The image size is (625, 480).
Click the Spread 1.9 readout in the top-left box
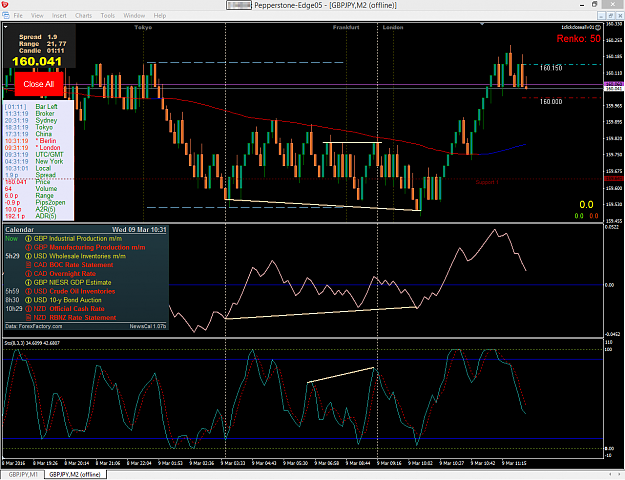click(38, 37)
